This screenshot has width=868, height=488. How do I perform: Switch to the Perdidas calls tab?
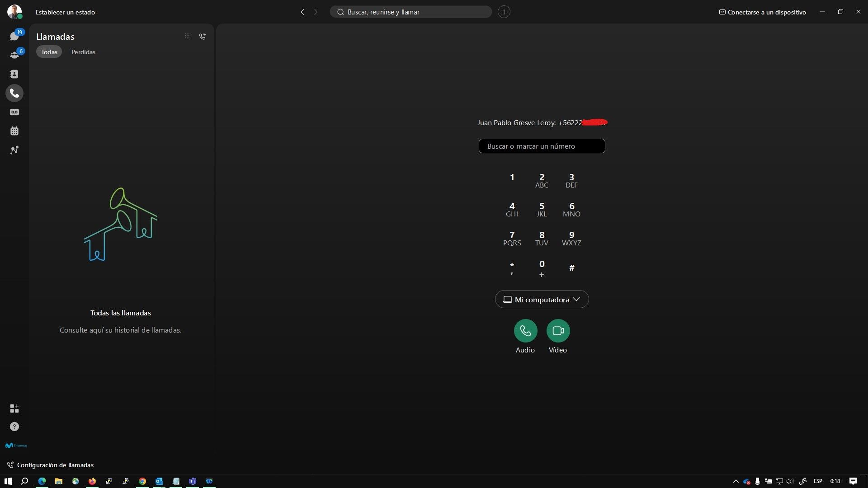tap(83, 52)
